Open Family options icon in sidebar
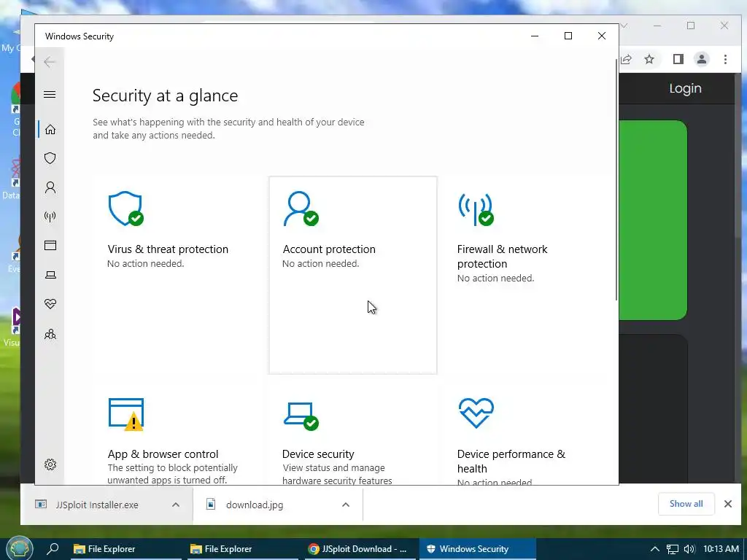The image size is (747, 560). click(x=50, y=334)
